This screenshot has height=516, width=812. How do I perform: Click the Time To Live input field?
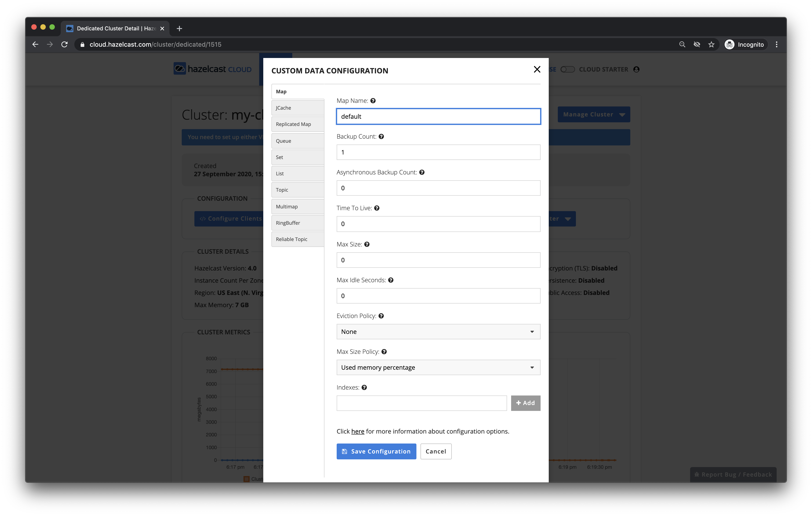pyautogui.click(x=438, y=224)
